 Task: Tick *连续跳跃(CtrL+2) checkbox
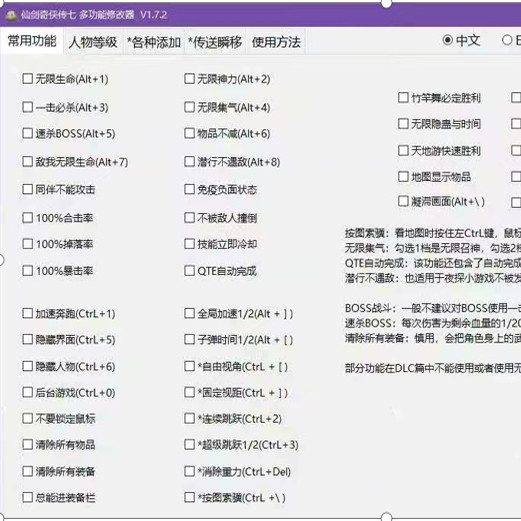coord(189,418)
